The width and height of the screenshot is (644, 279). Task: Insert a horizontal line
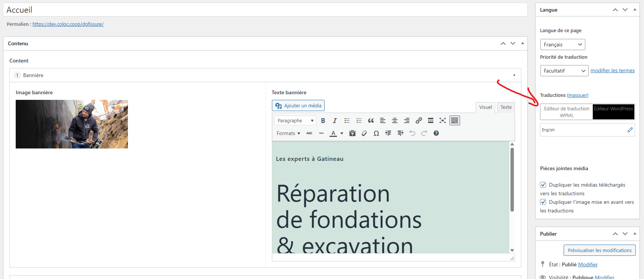coord(321,133)
